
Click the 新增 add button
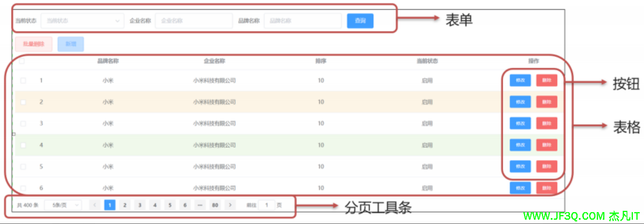coord(71,44)
